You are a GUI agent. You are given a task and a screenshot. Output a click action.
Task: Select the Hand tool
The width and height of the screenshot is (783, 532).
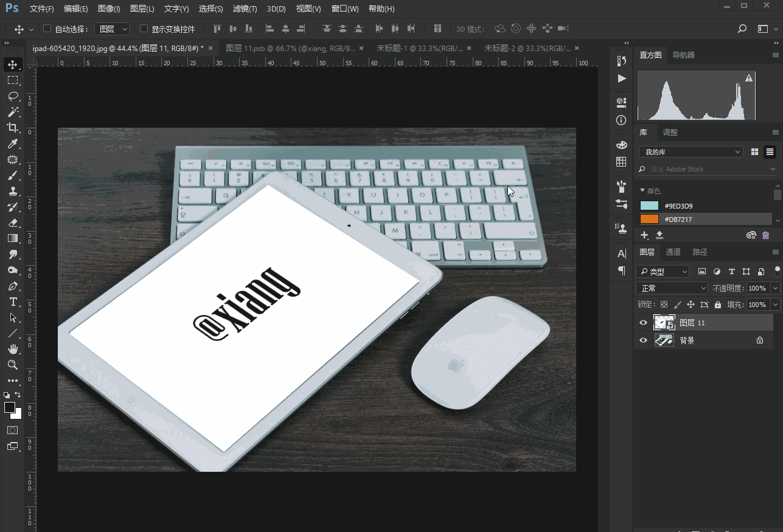click(x=13, y=349)
